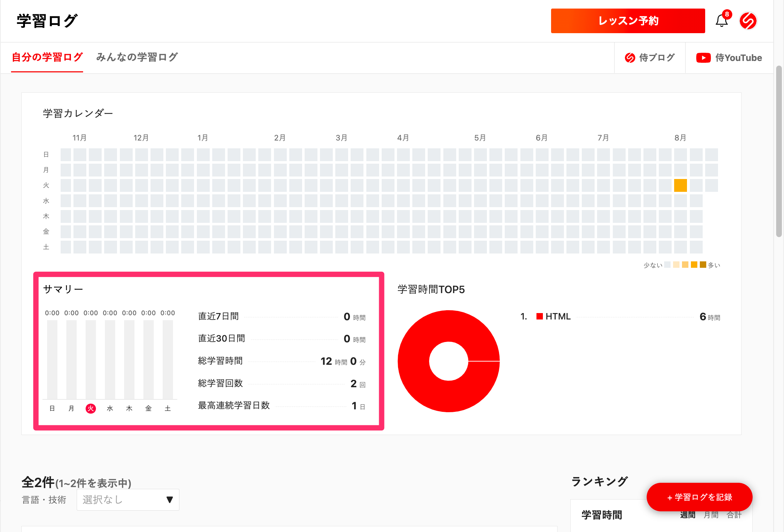Click the YouTube play icon
This screenshot has height=532, width=784.
(703, 58)
